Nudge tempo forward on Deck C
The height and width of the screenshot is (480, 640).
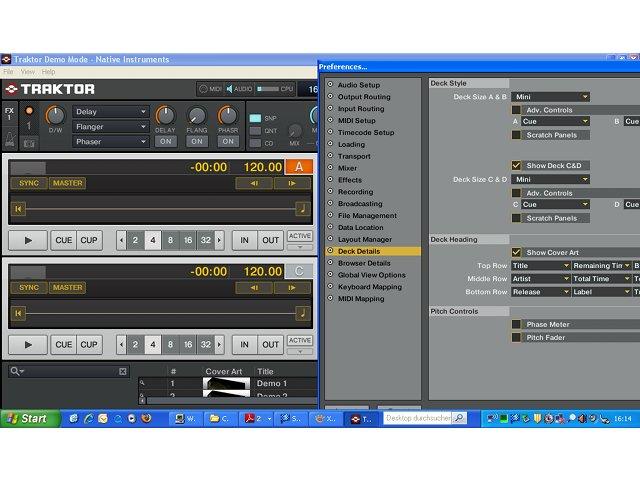[292, 288]
